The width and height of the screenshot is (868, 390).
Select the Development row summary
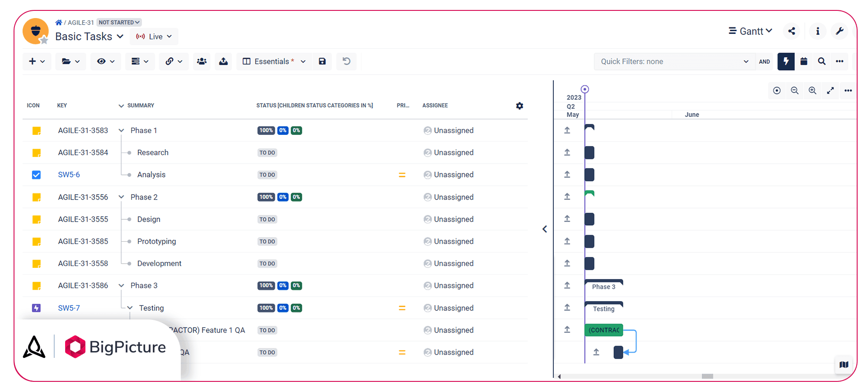[159, 263]
